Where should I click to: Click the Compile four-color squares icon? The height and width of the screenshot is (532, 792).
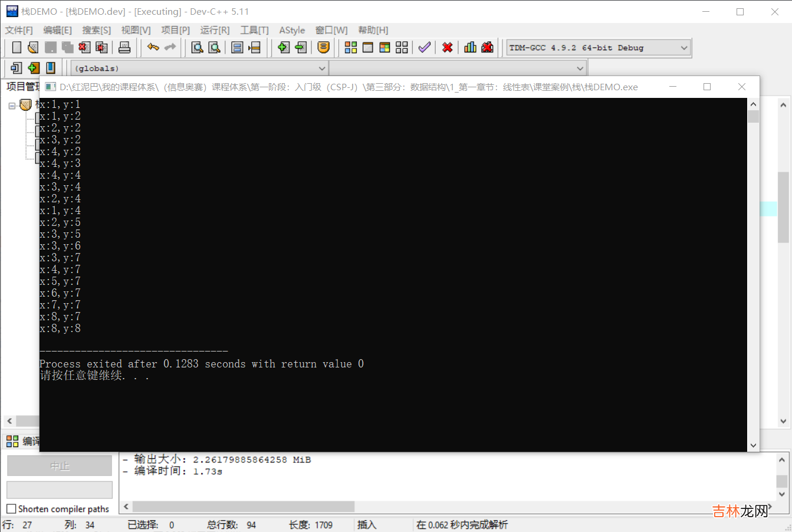[351, 47]
